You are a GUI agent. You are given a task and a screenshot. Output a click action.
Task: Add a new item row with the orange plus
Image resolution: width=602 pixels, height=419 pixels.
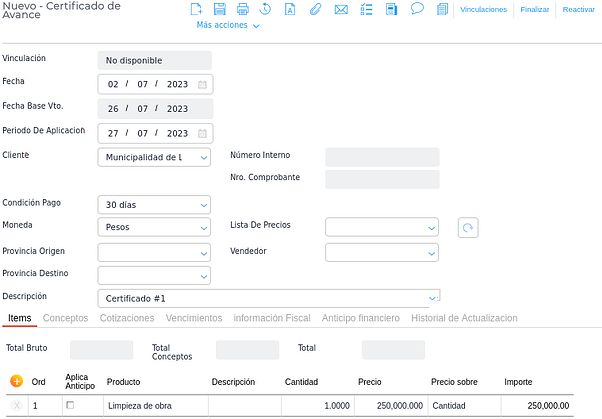coord(17,381)
